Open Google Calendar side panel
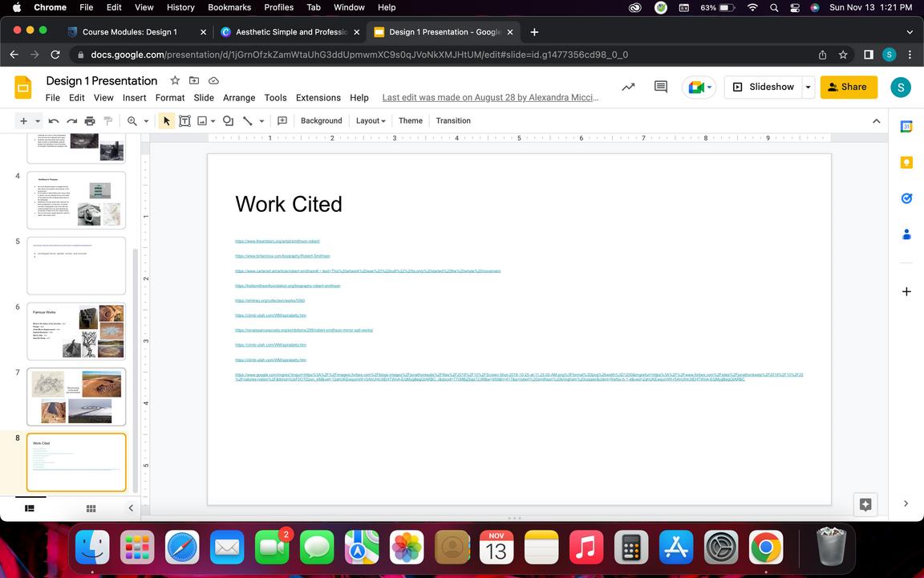The image size is (924, 578). (x=906, y=126)
